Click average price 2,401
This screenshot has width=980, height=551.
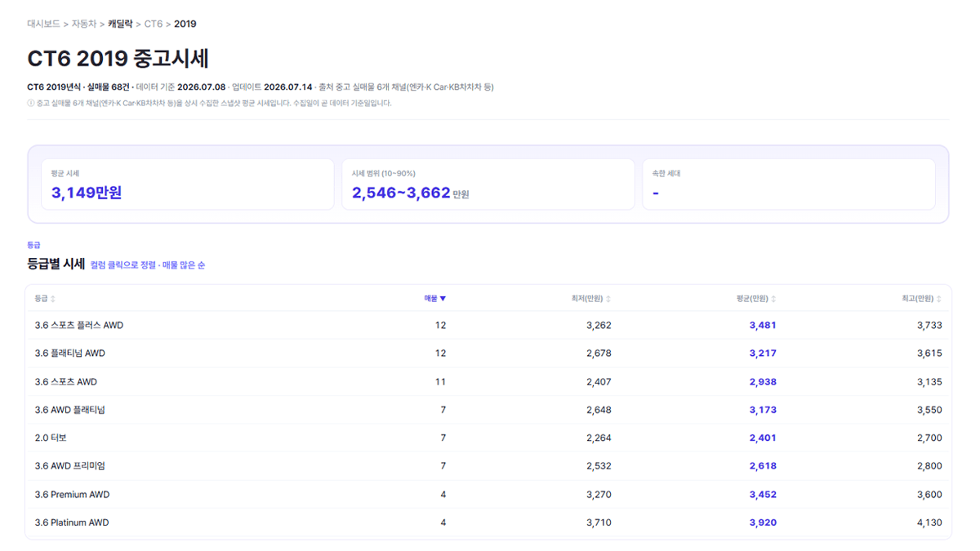(x=763, y=438)
